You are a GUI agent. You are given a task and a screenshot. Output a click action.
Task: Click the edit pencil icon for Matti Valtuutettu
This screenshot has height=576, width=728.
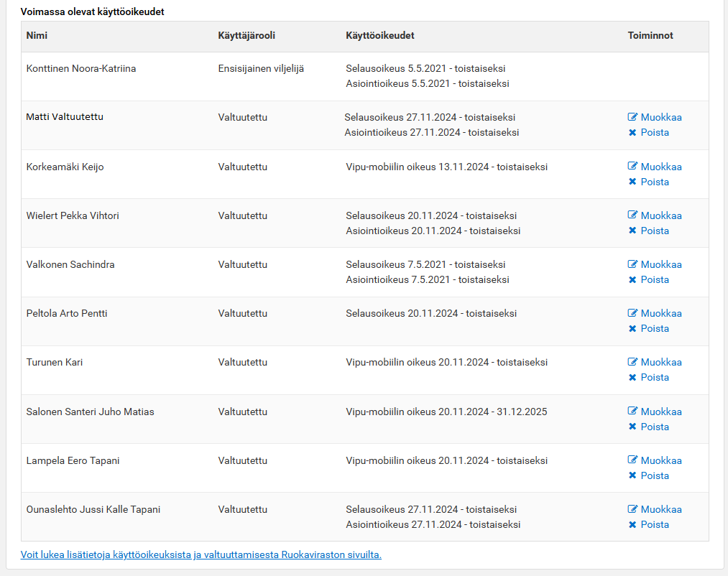pyautogui.click(x=632, y=117)
